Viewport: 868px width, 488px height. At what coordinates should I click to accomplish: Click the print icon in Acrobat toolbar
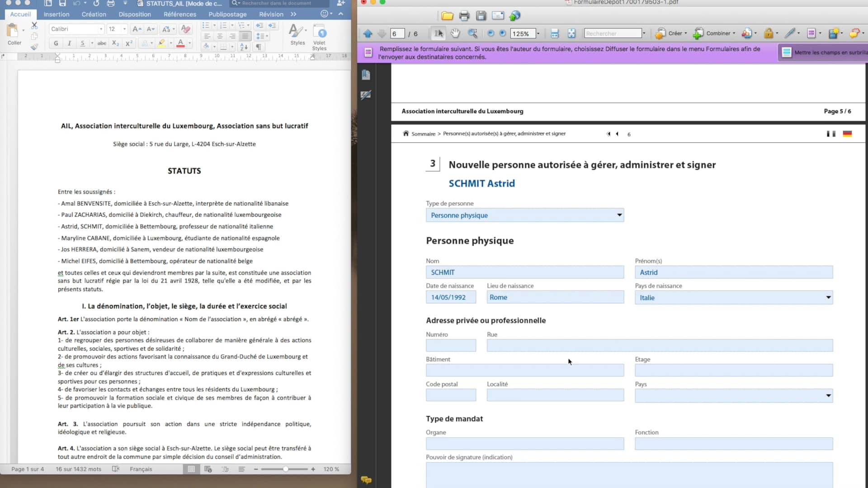point(464,16)
